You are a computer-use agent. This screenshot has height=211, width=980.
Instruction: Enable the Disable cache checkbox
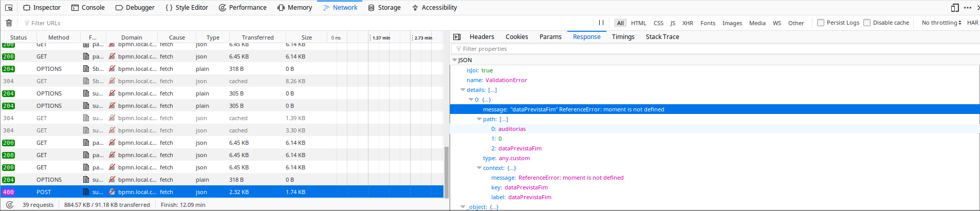(867, 23)
